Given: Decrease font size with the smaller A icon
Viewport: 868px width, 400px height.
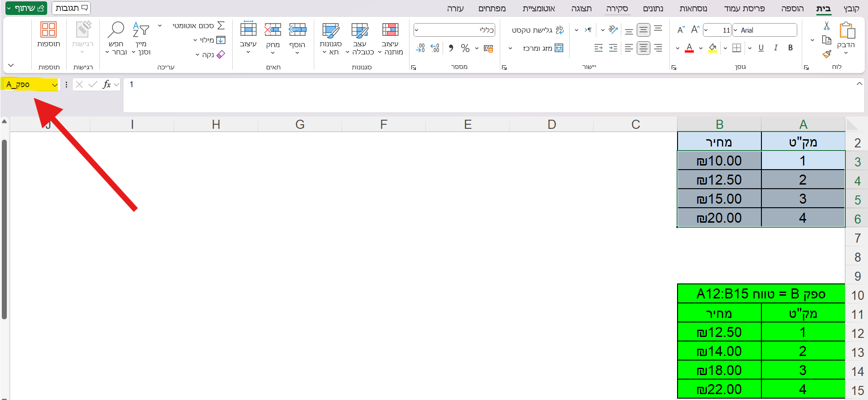Looking at the screenshot, I should click(681, 30).
